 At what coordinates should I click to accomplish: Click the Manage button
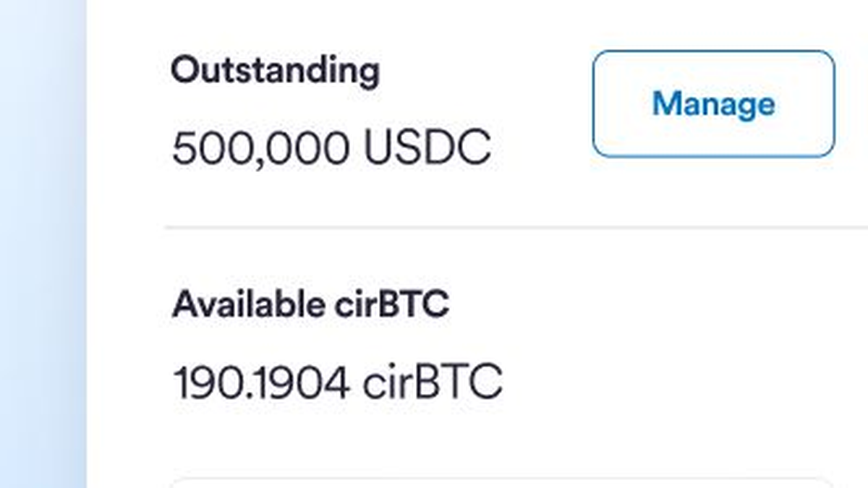pos(713,103)
